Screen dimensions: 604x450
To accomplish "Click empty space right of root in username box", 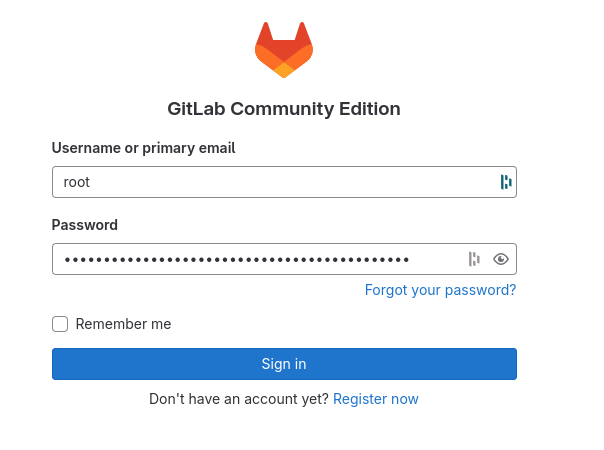I will click(x=293, y=182).
